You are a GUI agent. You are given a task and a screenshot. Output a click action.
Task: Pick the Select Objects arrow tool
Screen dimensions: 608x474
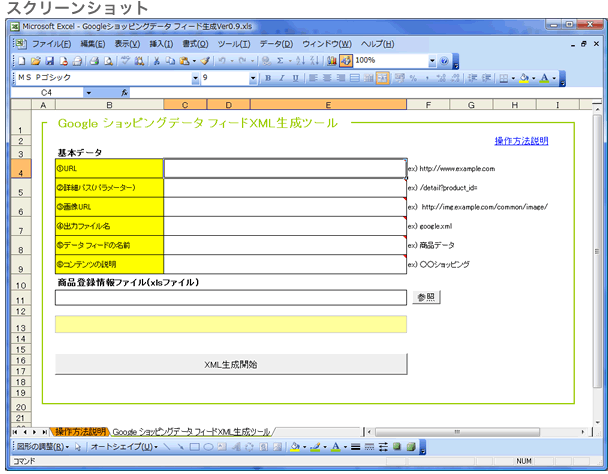click(78, 447)
